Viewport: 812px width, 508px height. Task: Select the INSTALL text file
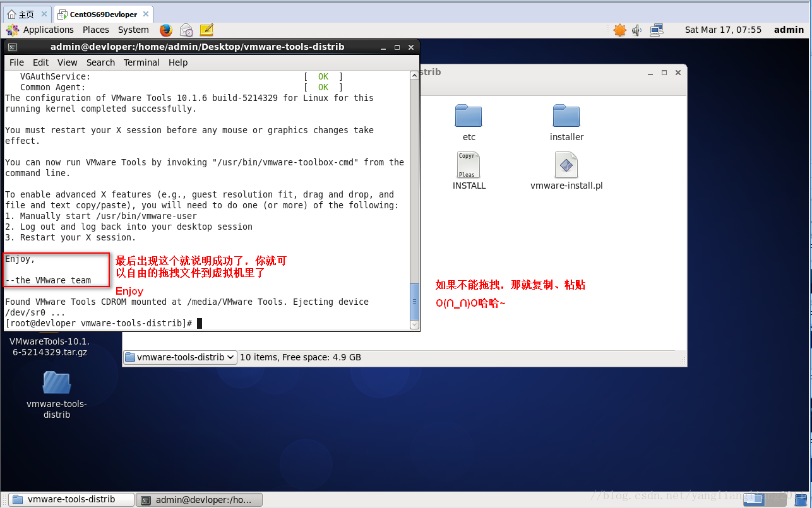click(x=469, y=171)
